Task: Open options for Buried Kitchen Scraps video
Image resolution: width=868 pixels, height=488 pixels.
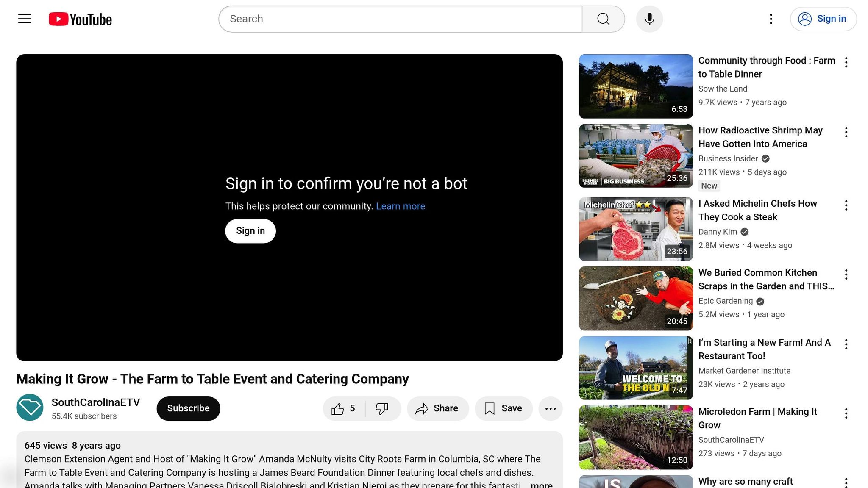Action: (846, 274)
